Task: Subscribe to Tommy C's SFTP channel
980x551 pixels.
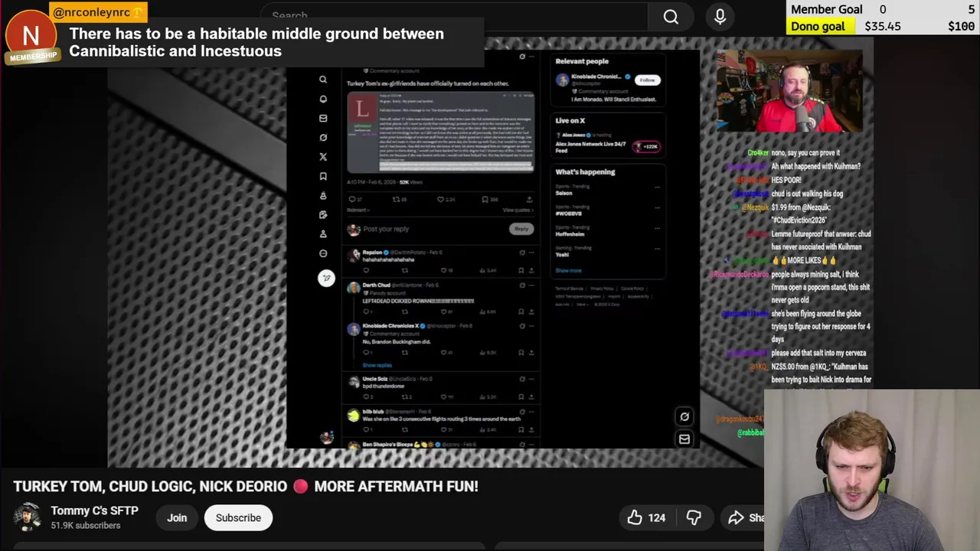Action: pos(238,518)
